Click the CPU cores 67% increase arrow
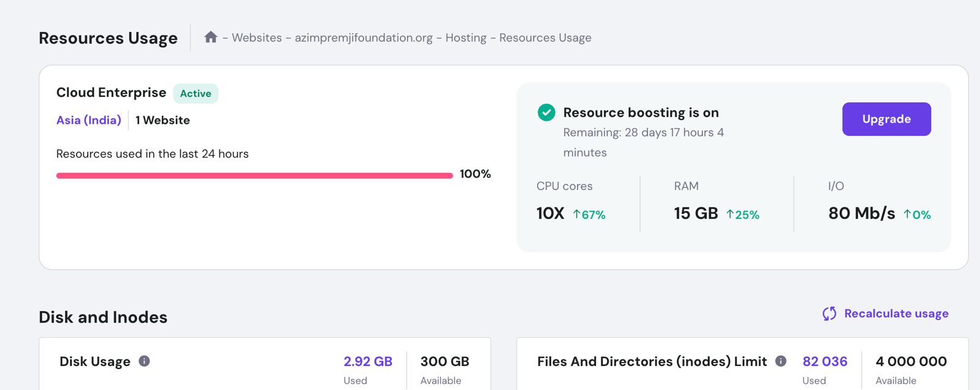 pyautogui.click(x=576, y=214)
